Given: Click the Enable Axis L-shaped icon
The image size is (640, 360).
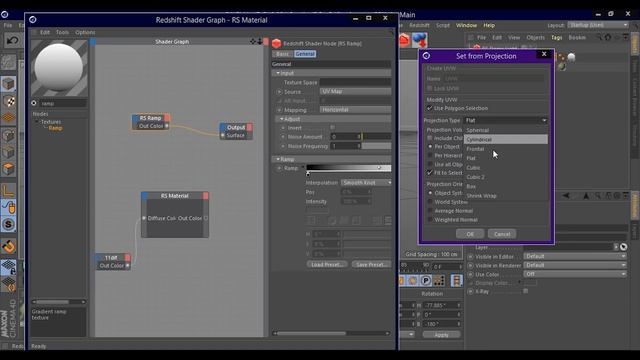Looking at the screenshot, I should [x=8, y=190].
